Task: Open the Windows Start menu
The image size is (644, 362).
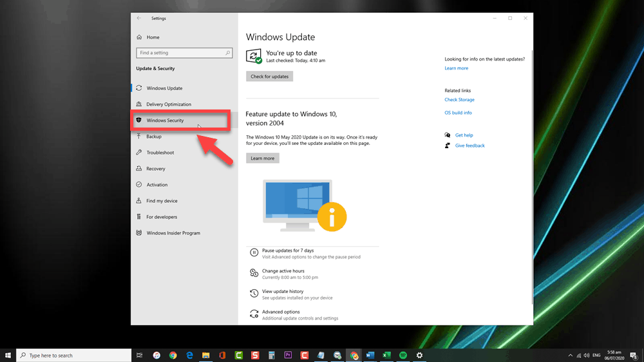Action: [x=8, y=356]
